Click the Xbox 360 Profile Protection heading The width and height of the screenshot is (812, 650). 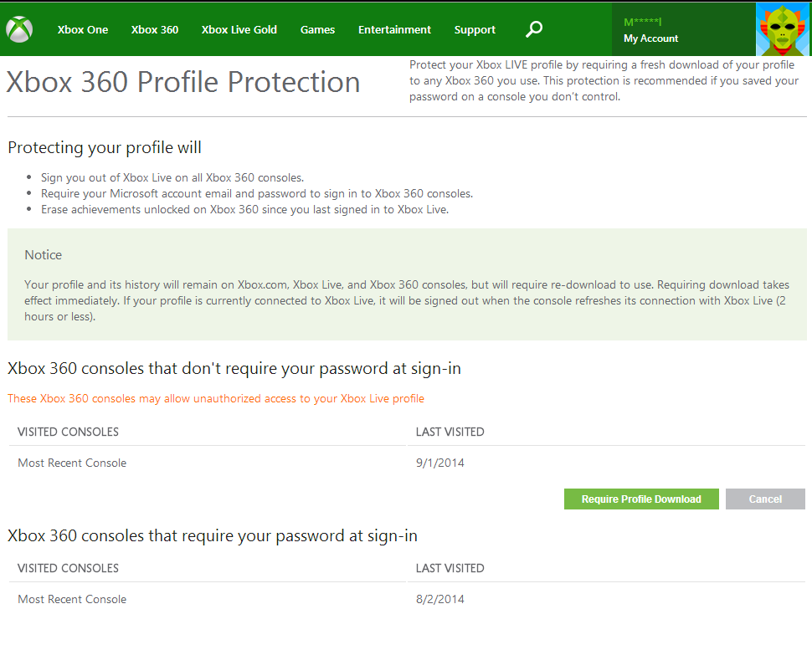(183, 82)
